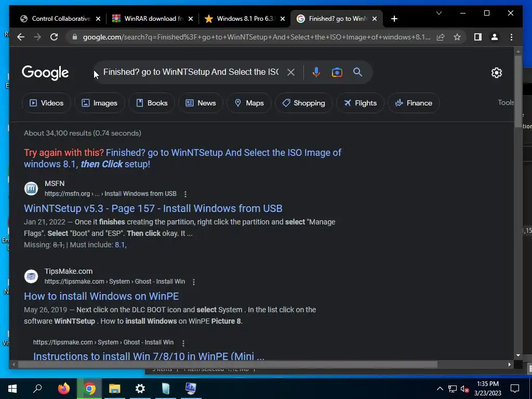The height and width of the screenshot is (399, 532).
Task: Click the forward navigation arrow
Action: pyautogui.click(x=37, y=37)
